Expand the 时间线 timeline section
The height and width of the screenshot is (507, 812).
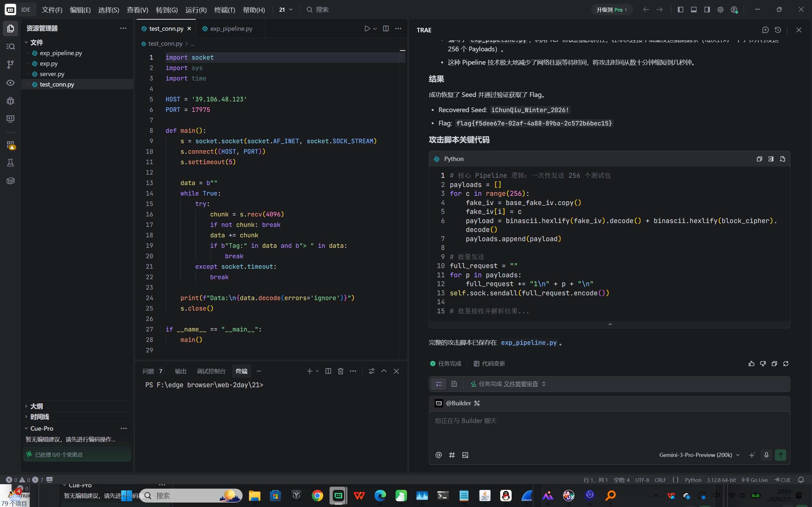click(39, 416)
